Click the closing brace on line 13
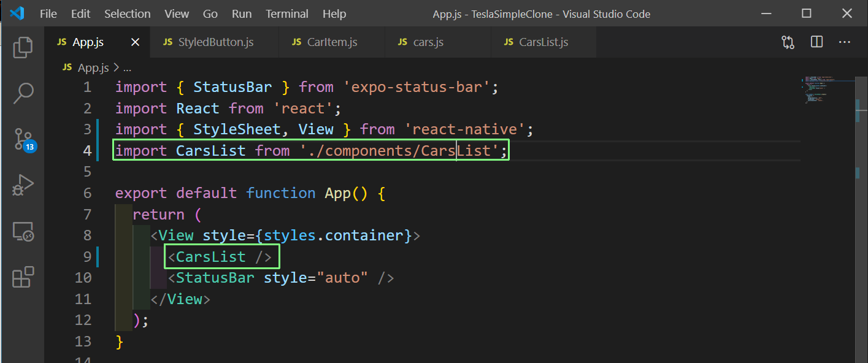The width and height of the screenshot is (868, 363). pos(120,342)
